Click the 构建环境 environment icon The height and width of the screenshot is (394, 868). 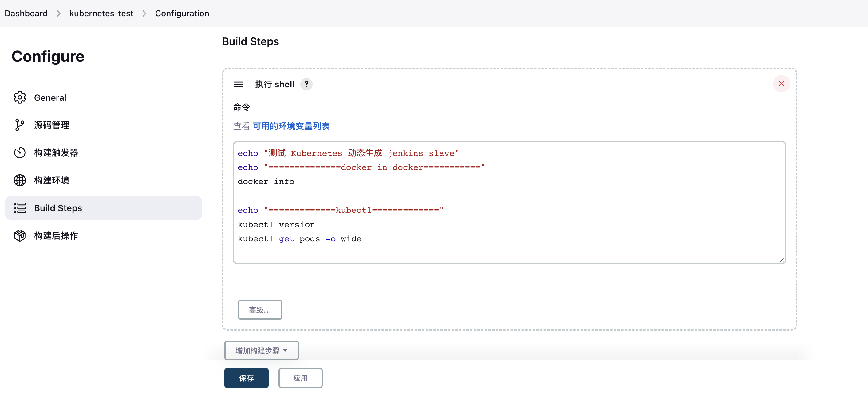(x=19, y=180)
